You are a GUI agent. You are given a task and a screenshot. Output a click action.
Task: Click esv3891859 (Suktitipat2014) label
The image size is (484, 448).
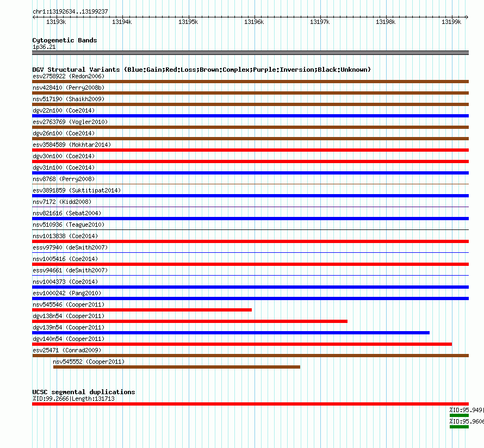point(77,190)
